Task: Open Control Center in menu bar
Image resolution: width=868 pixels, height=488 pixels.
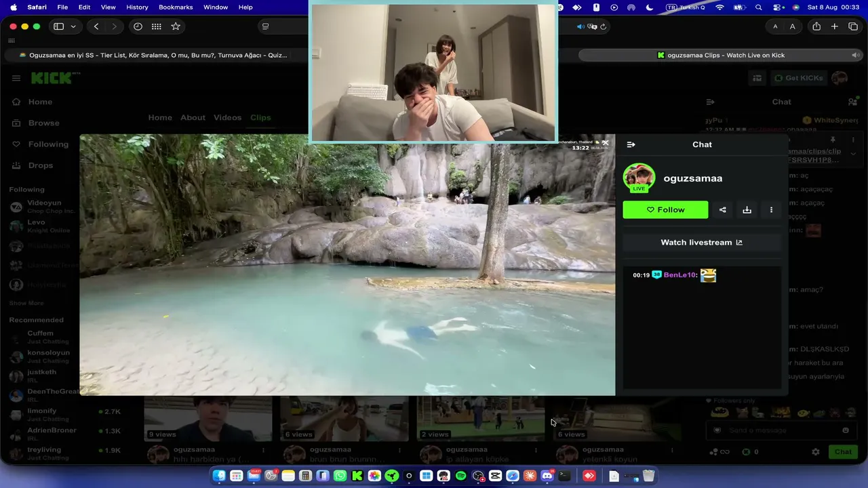Action: [x=777, y=7]
